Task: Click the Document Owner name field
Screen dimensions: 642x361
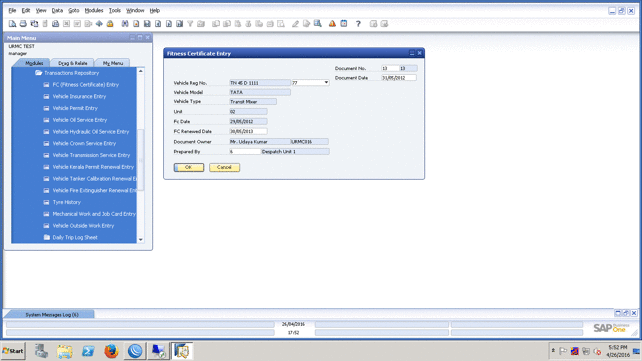Action: pos(260,142)
